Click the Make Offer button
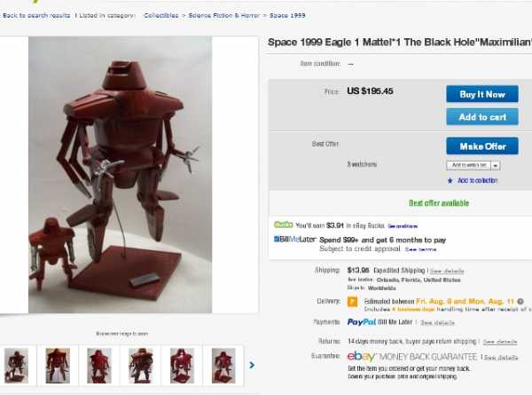 click(x=482, y=146)
